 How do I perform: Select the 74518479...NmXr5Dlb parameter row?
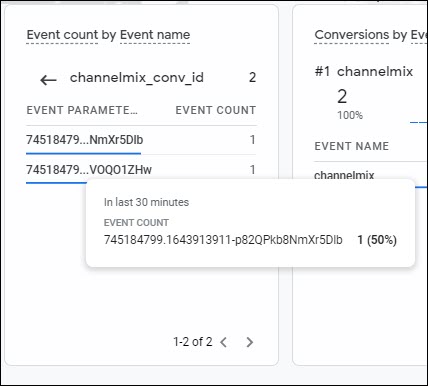tap(141, 140)
